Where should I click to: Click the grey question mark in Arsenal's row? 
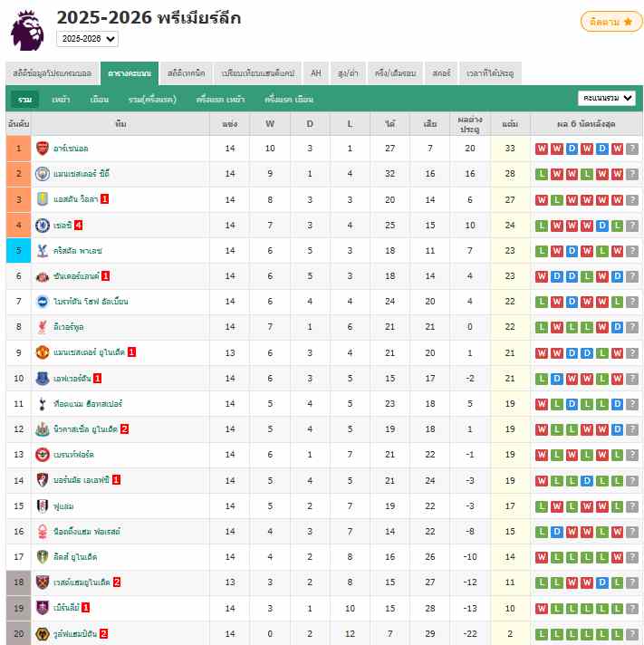click(632, 149)
